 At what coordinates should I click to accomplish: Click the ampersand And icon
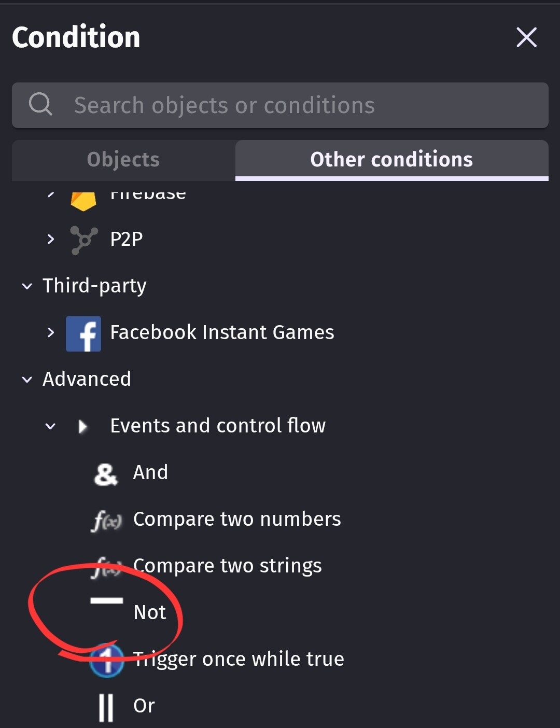(x=106, y=474)
